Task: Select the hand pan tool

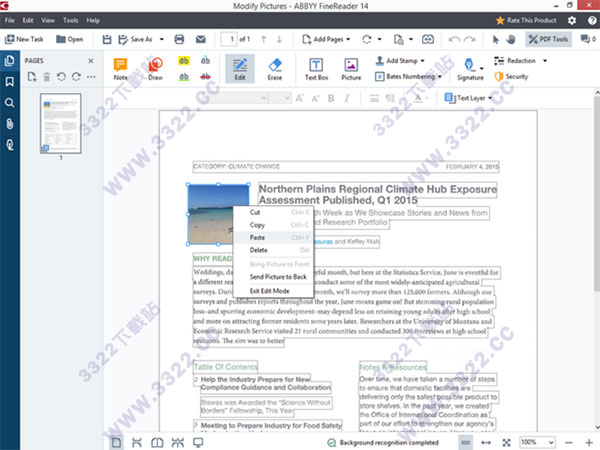Action: [x=511, y=39]
